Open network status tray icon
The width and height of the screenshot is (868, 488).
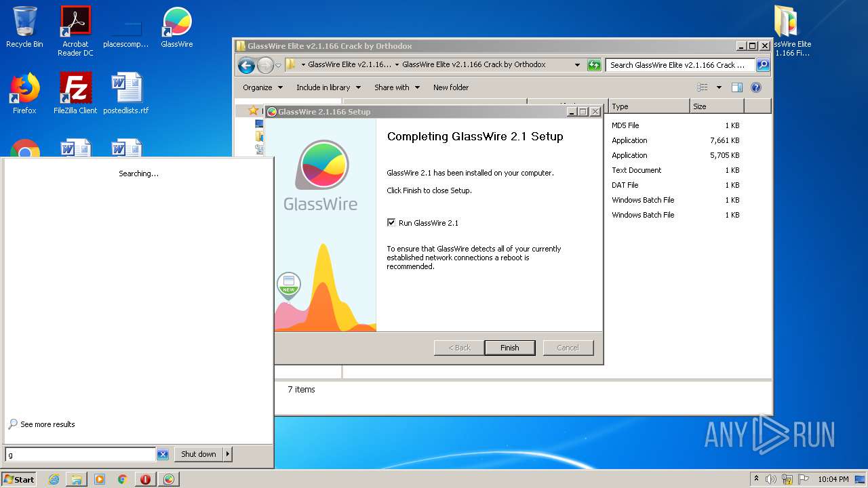pos(787,479)
